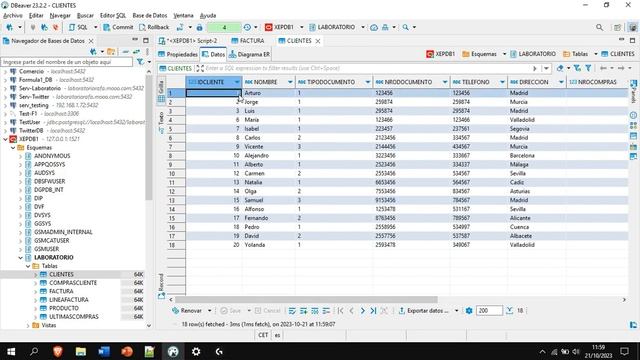Click the horizontal scrollbar of data grid
The image size is (640, 360).
(x=306, y=300)
